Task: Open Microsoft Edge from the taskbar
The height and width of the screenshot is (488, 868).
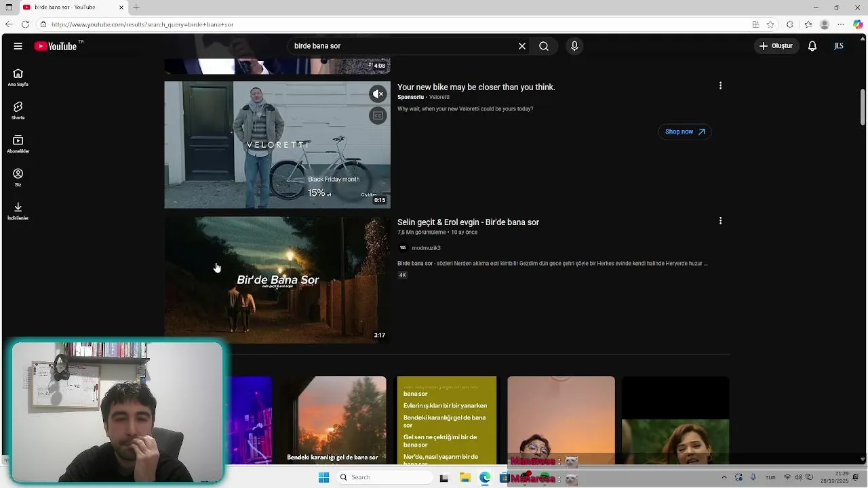Action: tap(485, 478)
